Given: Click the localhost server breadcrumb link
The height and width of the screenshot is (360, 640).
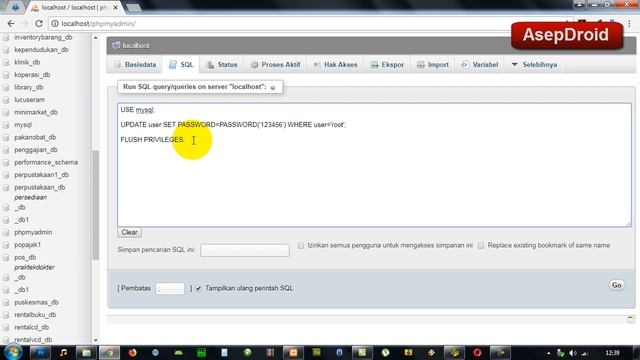Looking at the screenshot, I should tap(136, 45).
